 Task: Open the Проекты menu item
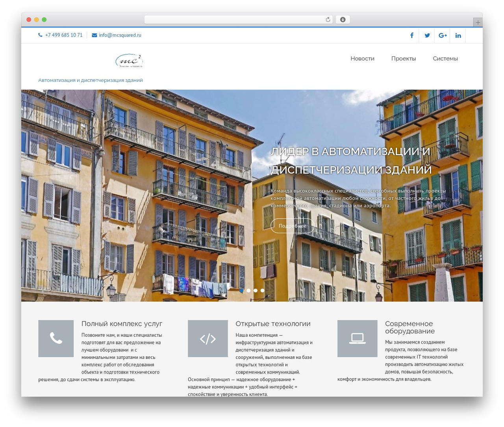point(404,59)
